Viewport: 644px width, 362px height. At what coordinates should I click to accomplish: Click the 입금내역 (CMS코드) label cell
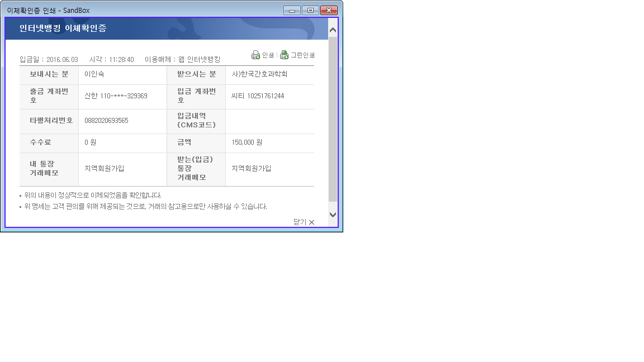tap(196, 121)
